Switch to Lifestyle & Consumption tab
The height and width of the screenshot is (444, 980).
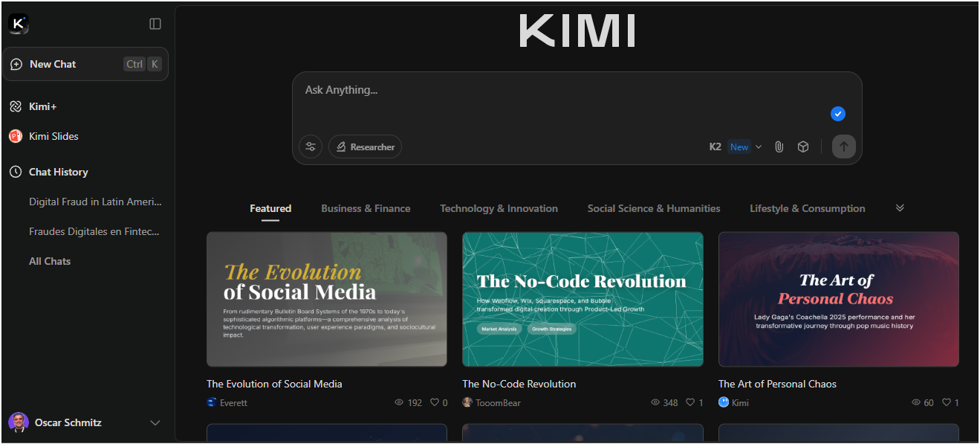[808, 208]
